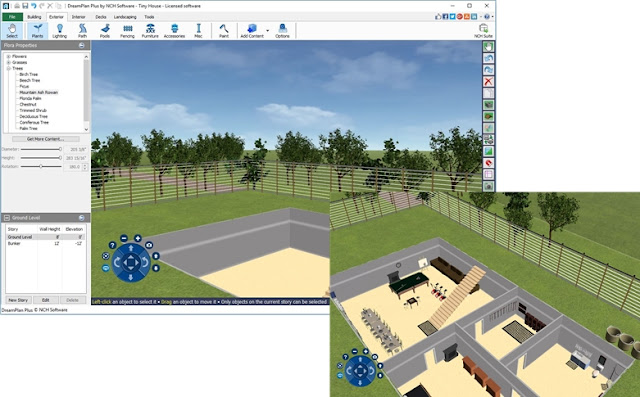Screen dimensions: 640x397
Task: Zoom in with the plus navigation button
Action: coord(138,238)
